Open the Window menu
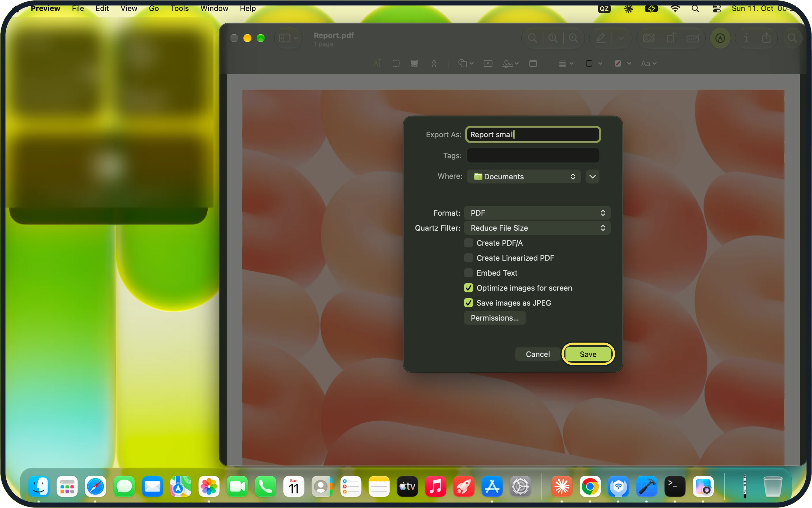 tap(214, 8)
